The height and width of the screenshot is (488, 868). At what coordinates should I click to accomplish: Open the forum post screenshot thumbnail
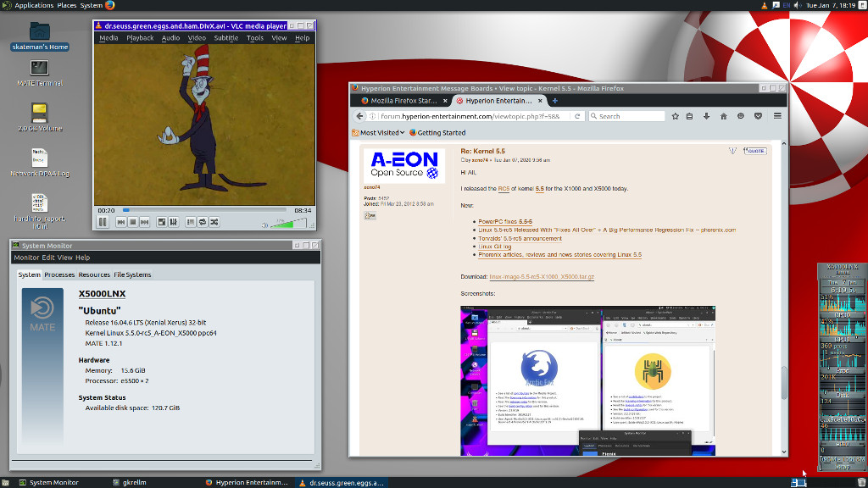[588, 381]
